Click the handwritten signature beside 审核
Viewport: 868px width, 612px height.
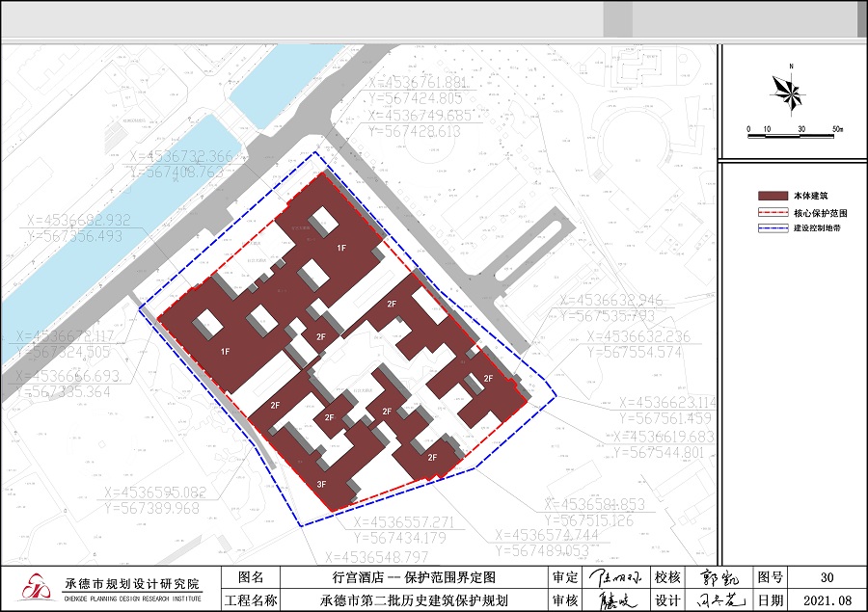(x=614, y=600)
